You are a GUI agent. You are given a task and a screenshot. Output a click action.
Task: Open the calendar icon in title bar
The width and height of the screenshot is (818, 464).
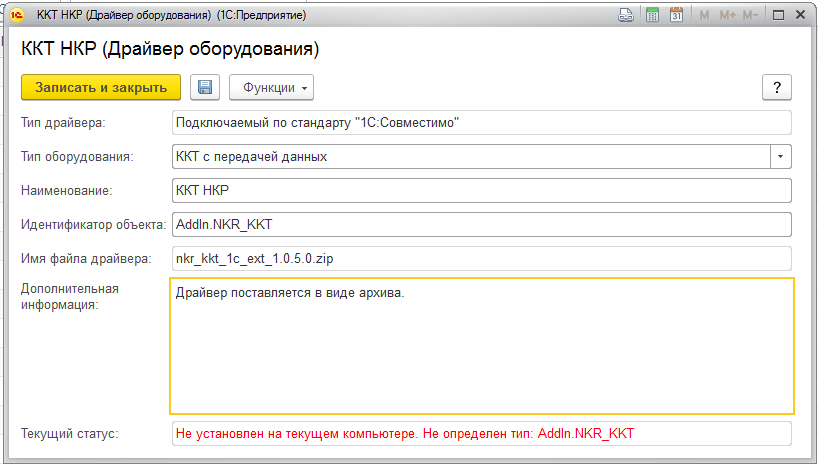(676, 16)
